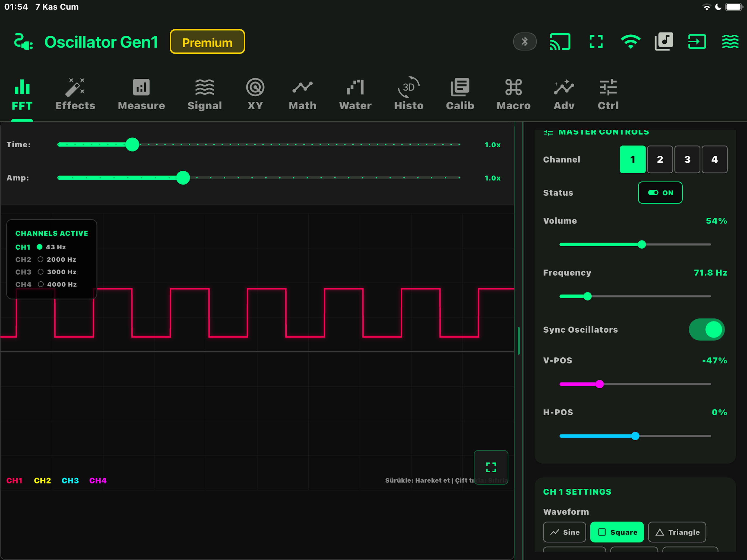This screenshot has width=747, height=560.
Task: Select channel 4 button
Action: tap(714, 159)
